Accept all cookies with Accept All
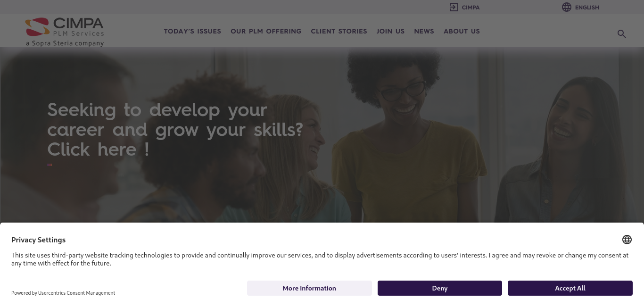The width and height of the screenshot is (644, 307). [x=570, y=288]
